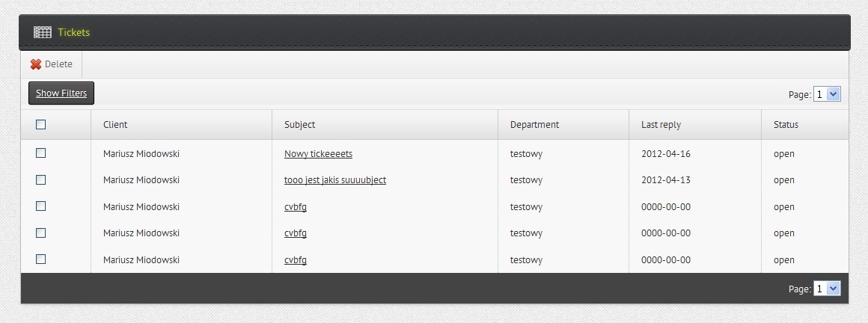The width and height of the screenshot is (868, 323).
Task: Open the Nowy tickeeeets ticket link
Action: pos(318,154)
